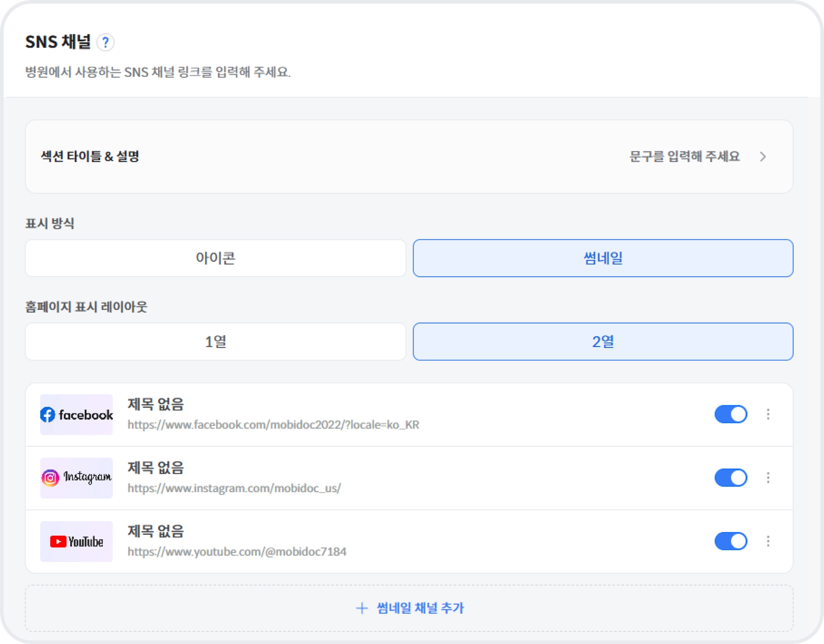
Task: Choose the 1열 layout option
Action: [x=215, y=341]
